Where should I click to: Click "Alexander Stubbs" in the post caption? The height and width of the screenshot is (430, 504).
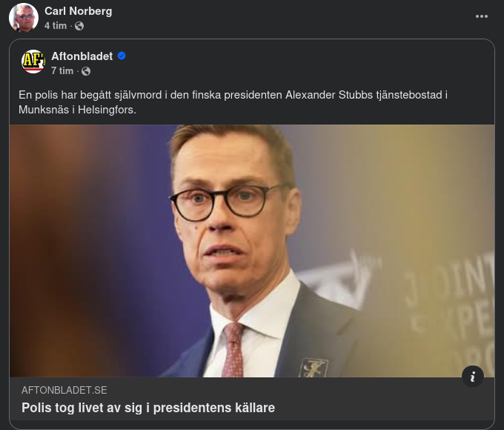325,95
